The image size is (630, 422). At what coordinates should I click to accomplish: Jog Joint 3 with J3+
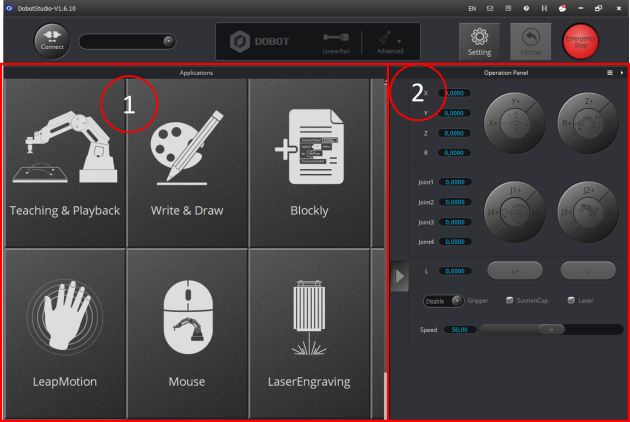(x=567, y=212)
